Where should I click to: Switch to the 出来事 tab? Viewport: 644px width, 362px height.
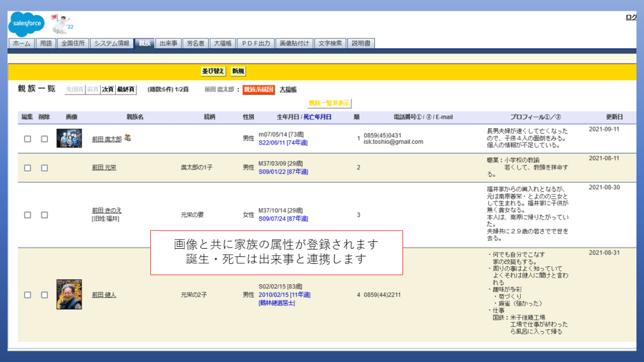point(168,43)
